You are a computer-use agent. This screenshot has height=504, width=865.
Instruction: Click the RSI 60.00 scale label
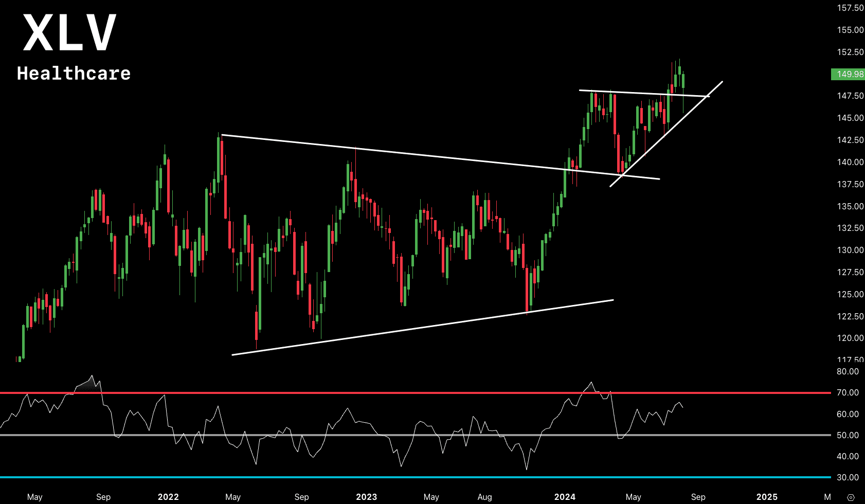[848, 414]
